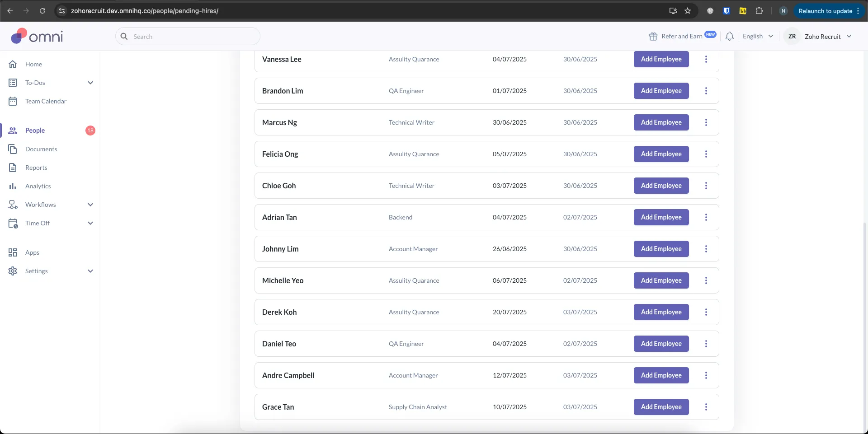Click the search magnifier icon
Viewport: 868px width, 434px height.
coord(124,36)
